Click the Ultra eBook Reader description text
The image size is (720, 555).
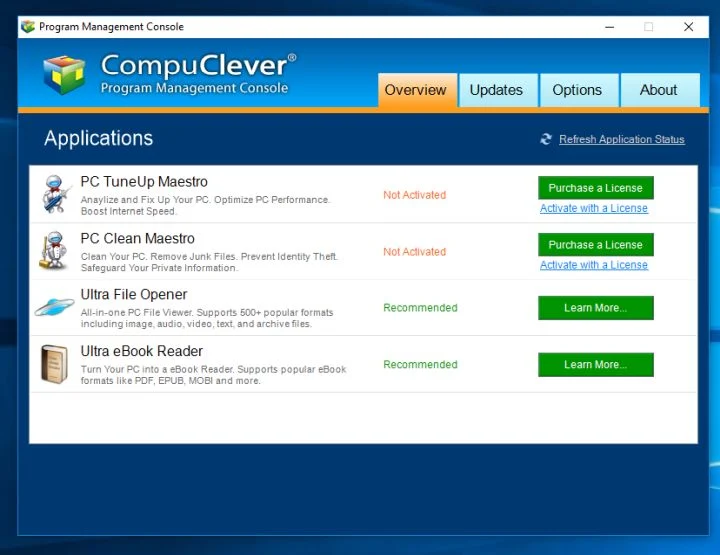click(214, 375)
